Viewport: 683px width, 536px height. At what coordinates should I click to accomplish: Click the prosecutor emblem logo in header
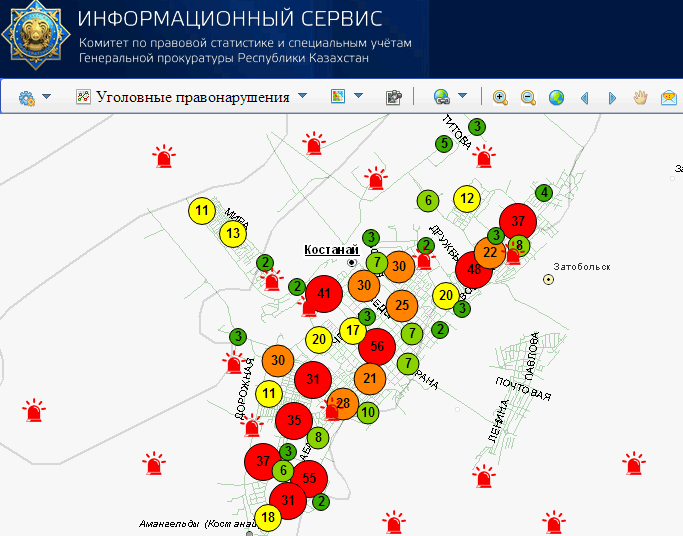click(36, 36)
